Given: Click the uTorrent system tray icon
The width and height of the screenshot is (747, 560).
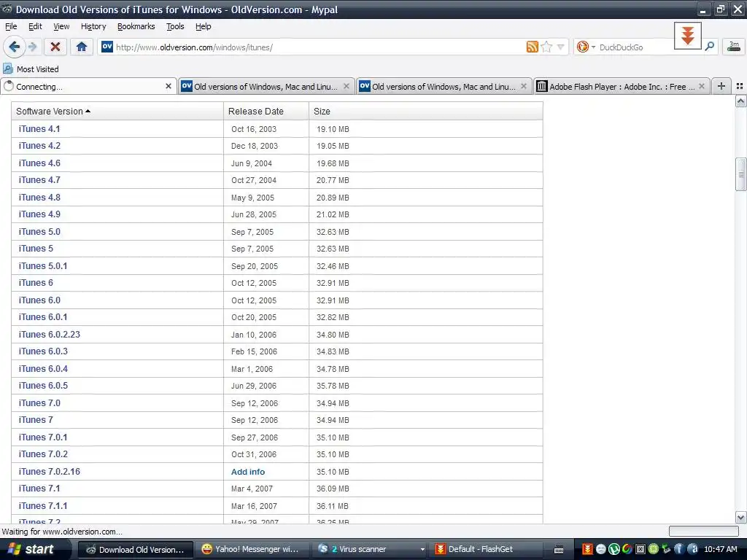Looking at the screenshot, I should [x=614, y=549].
